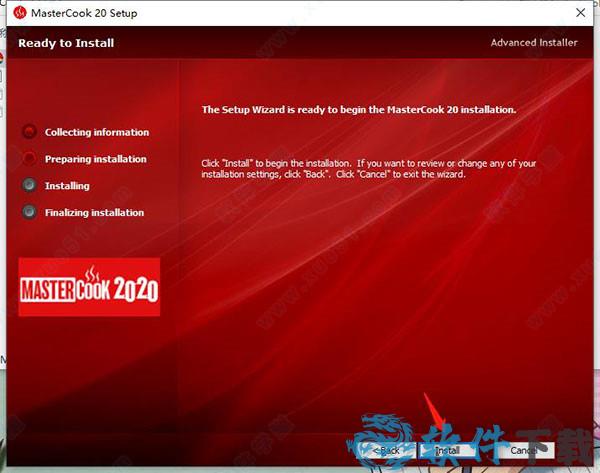Click the Installing step bullet icon

[x=29, y=185]
